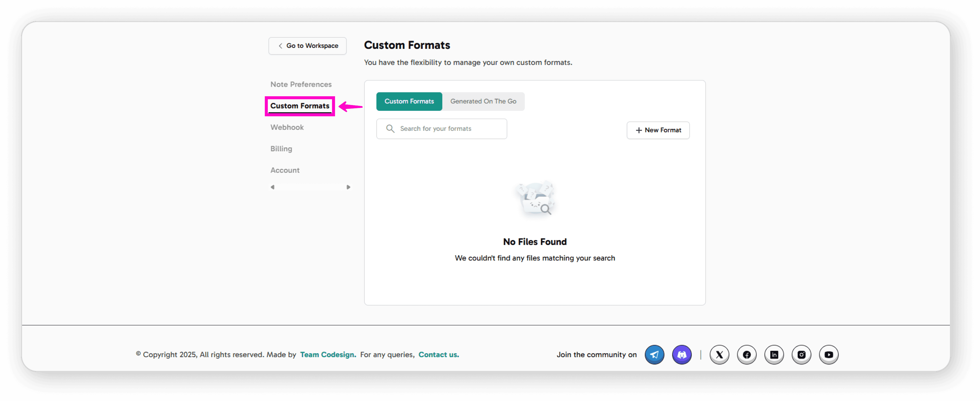Open the Instagram social icon
Image resolution: width=980 pixels, height=401 pixels.
point(801,354)
